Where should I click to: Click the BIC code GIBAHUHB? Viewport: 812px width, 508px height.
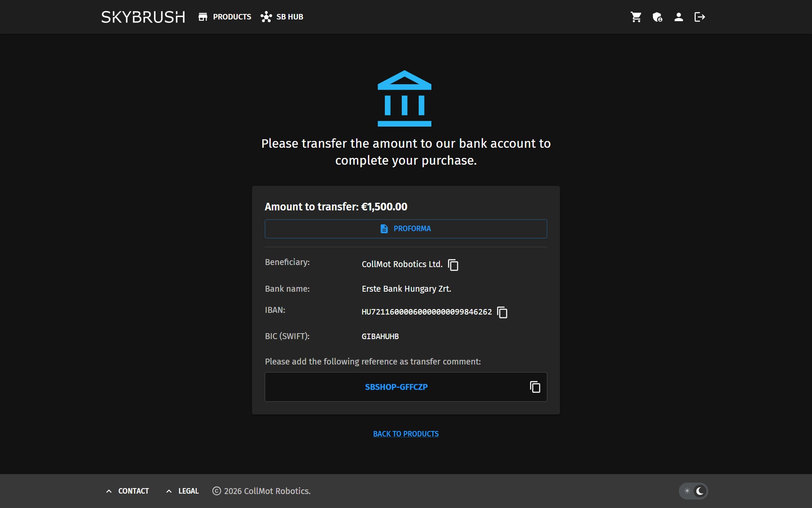(x=380, y=337)
